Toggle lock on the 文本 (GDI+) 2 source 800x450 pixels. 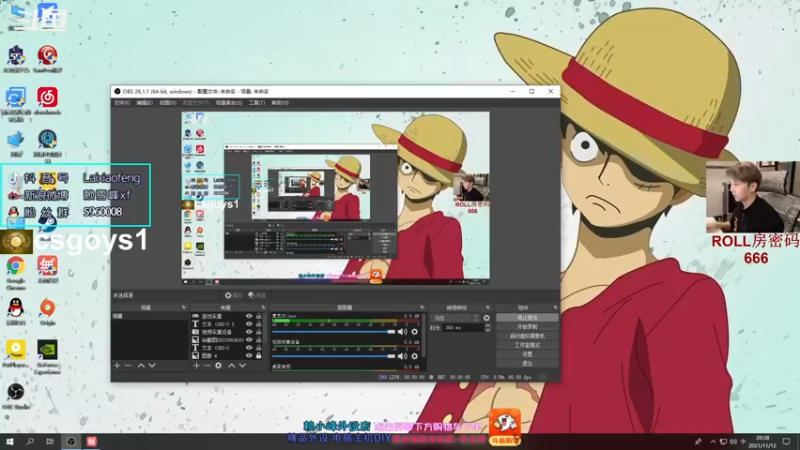pyautogui.click(x=259, y=324)
